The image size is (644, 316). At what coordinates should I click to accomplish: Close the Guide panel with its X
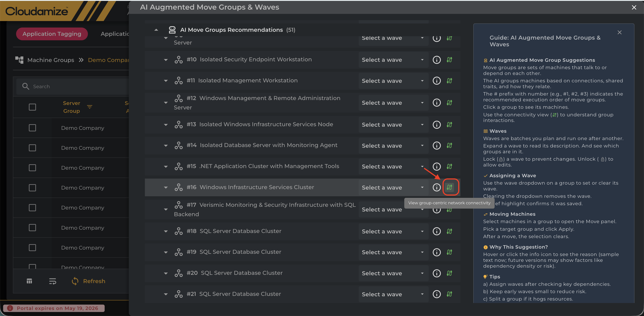(619, 32)
